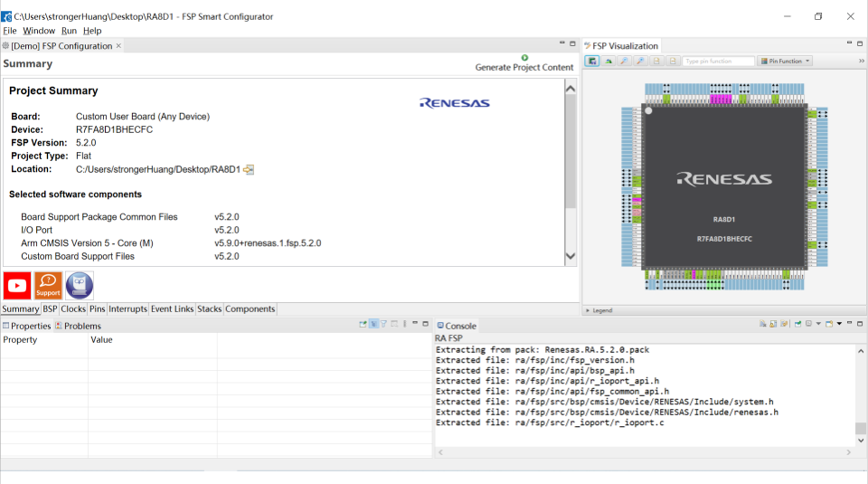Viewport: 868px width, 484px height.
Task: Open the Open Console dropdown arrow
Action: point(839,323)
